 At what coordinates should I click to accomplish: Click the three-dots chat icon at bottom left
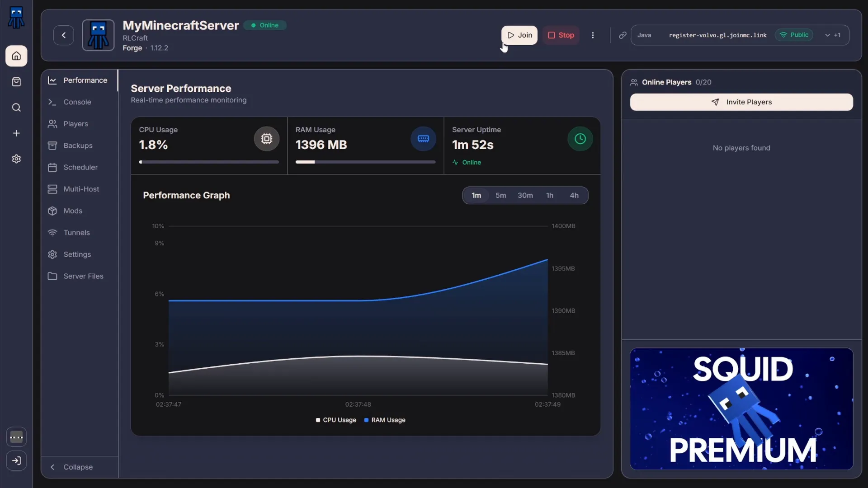click(x=16, y=437)
